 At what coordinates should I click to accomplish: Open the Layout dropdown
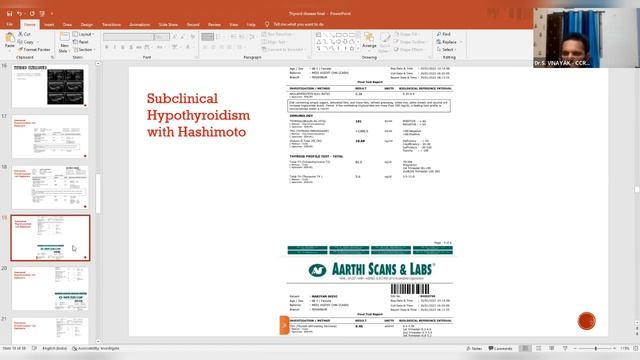(83, 34)
